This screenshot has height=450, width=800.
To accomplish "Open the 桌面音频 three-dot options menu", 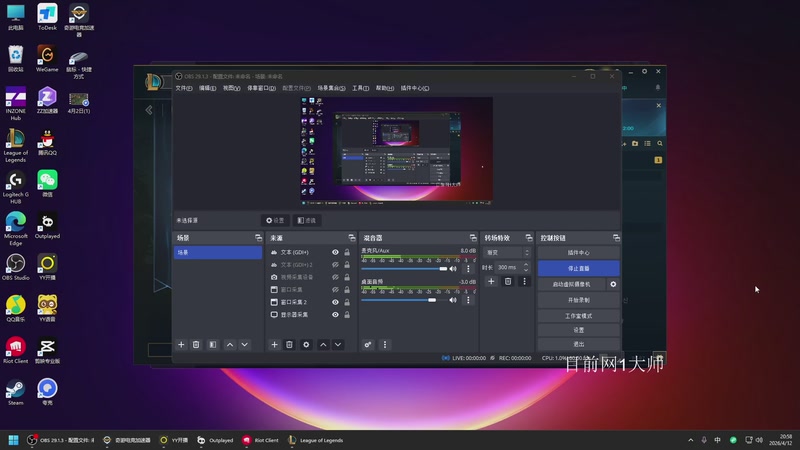I will pyautogui.click(x=468, y=299).
